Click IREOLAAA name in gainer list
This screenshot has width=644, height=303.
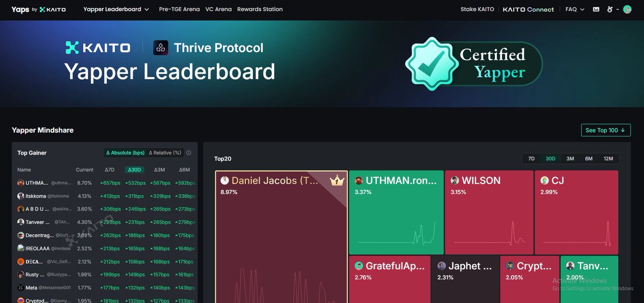pos(37,248)
